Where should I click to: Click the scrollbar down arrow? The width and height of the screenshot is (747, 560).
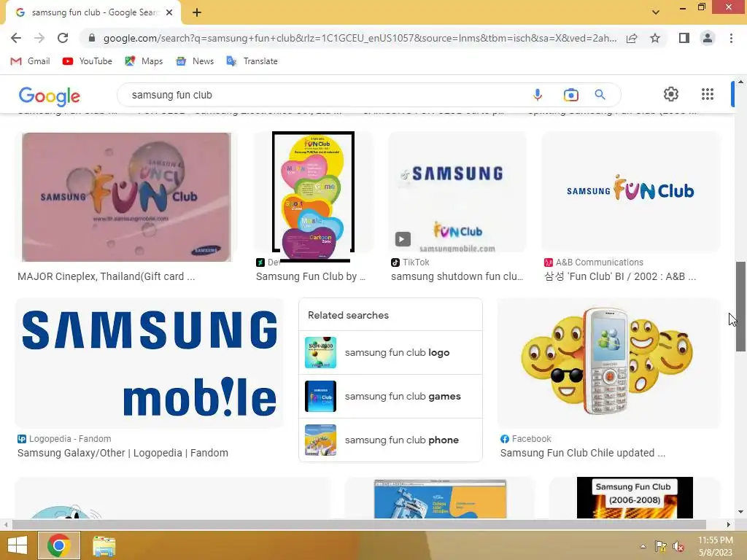point(740,512)
